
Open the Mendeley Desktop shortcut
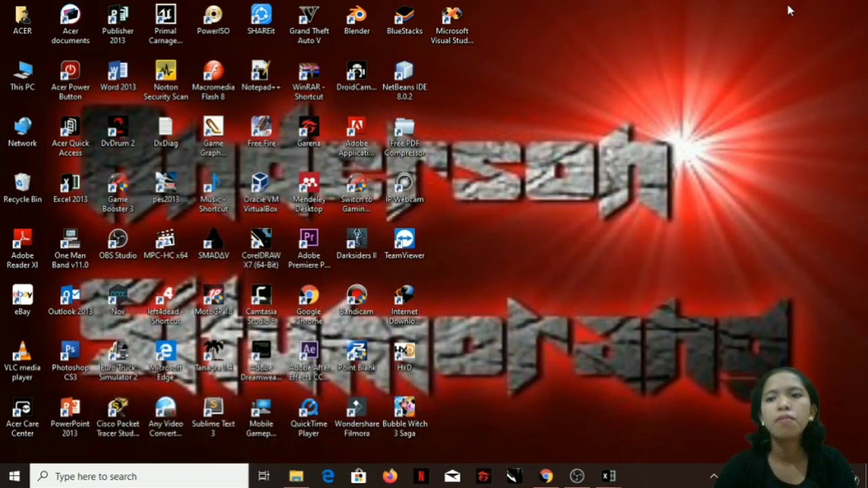point(309,193)
